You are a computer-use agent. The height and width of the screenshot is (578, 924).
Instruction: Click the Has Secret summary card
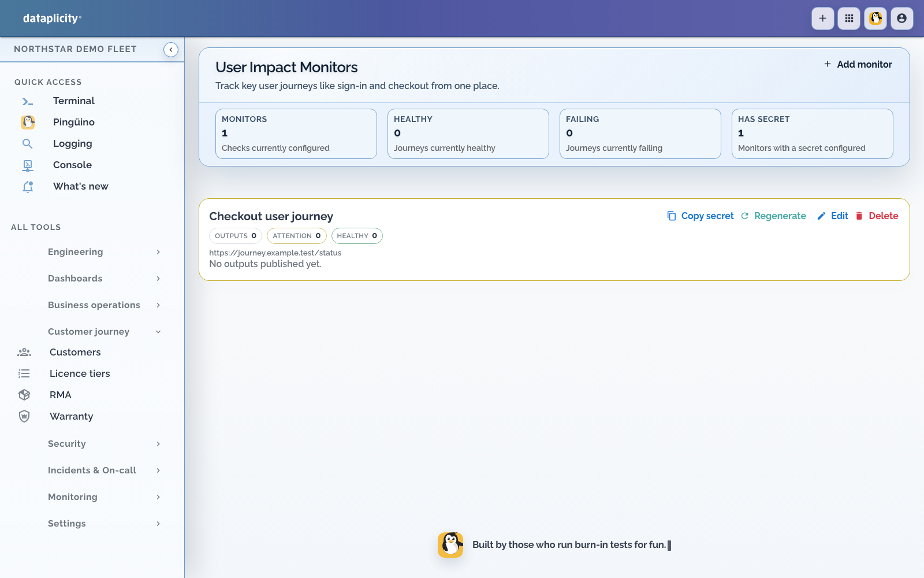click(x=813, y=134)
